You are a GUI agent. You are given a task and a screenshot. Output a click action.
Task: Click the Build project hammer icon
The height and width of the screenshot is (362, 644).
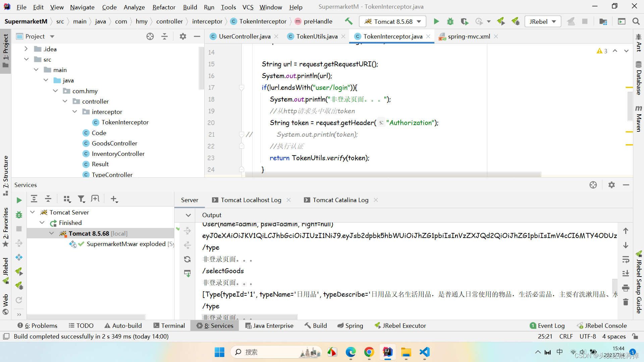(348, 21)
